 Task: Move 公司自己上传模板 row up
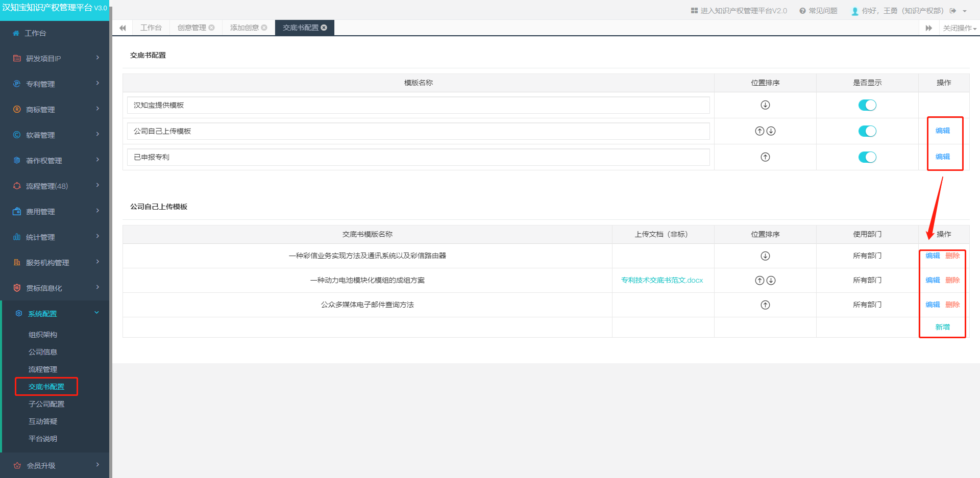759,131
